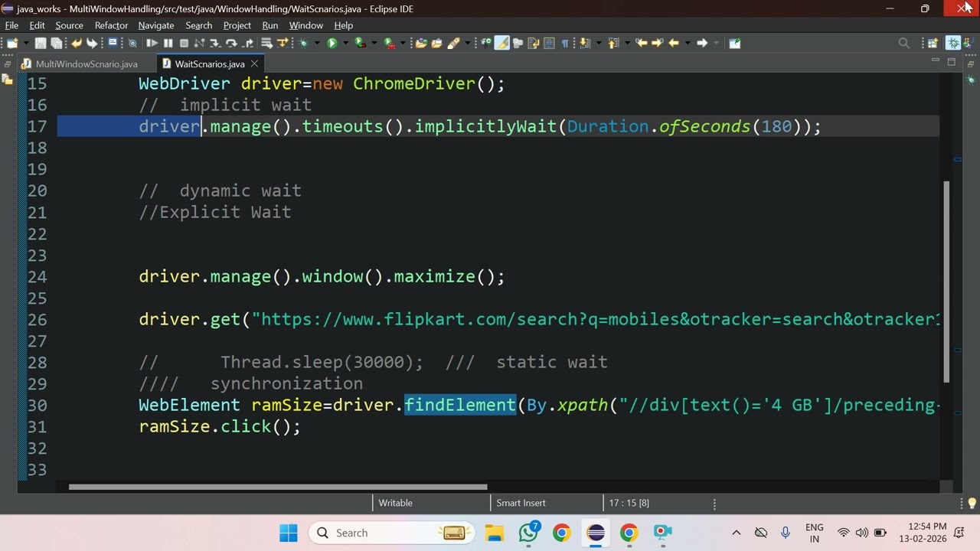The height and width of the screenshot is (551, 980).
Task: Expand the Run configurations dropdown arrow
Action: (345, 43)
